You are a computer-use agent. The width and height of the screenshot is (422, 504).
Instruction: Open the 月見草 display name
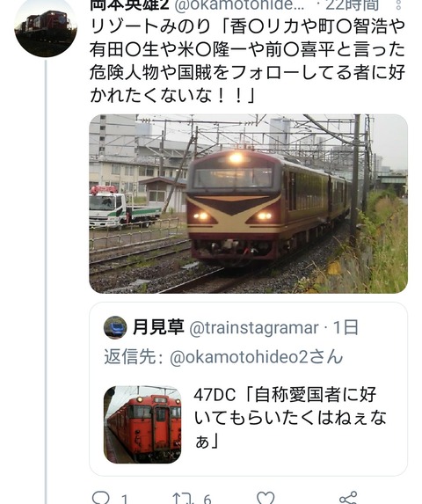(158, 327)
